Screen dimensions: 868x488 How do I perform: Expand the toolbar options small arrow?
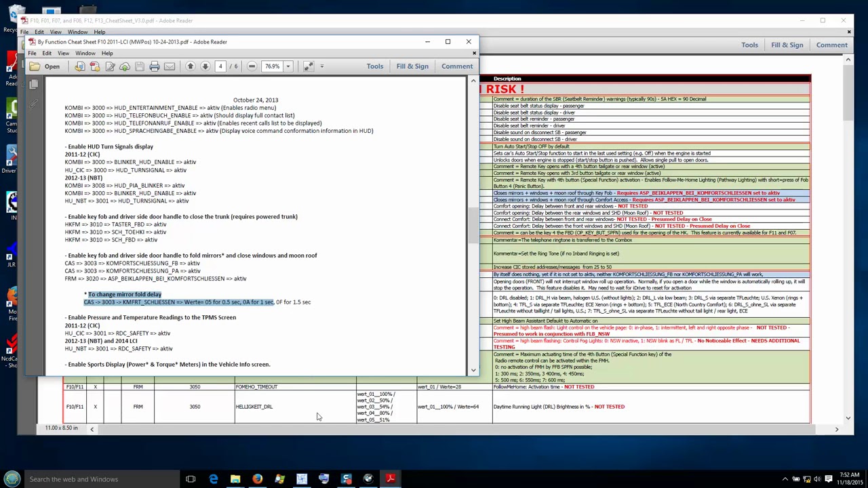(x=322, y=66)
